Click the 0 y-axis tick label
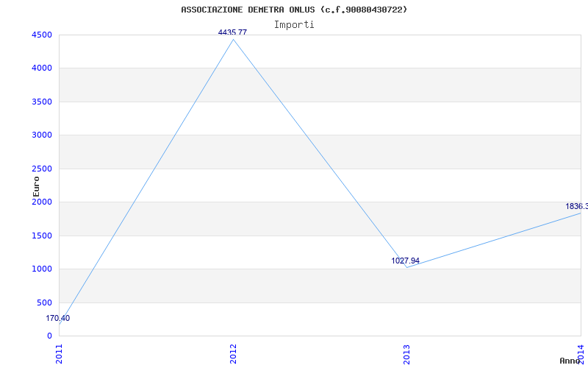Image resolution: width=588 pixels, height=368 pixels. tap(49, 336)
